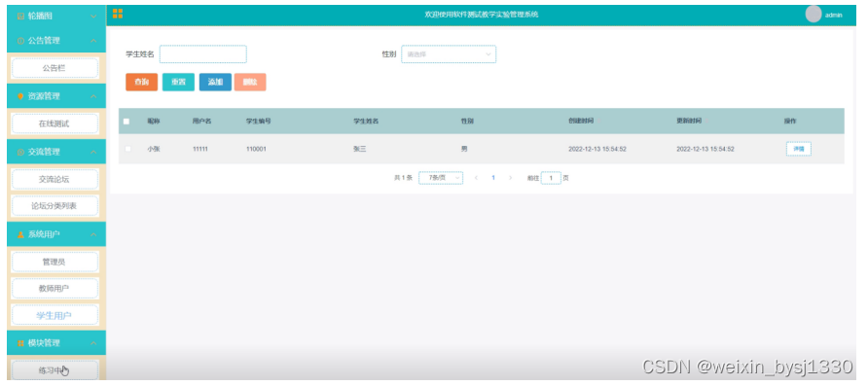
Task: Collapse the 资源管理 section chevron
Action: [93, 96]
